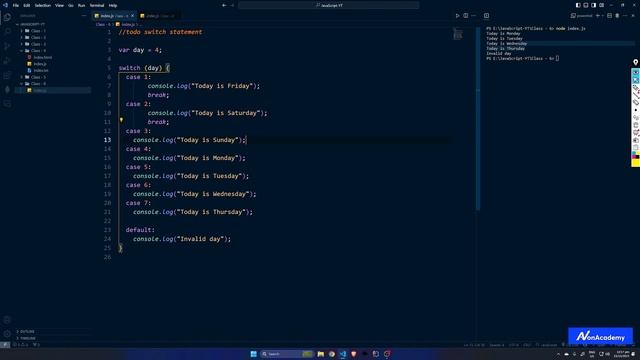The width and height of the screenshot is (640, 360).
Task: Expand the Class - 1 folder
Action: (38, 31)
